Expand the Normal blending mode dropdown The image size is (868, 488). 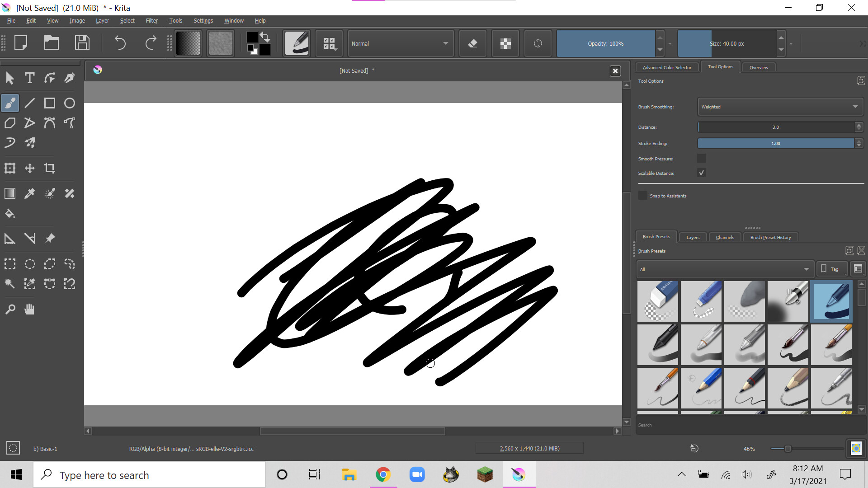400,43
